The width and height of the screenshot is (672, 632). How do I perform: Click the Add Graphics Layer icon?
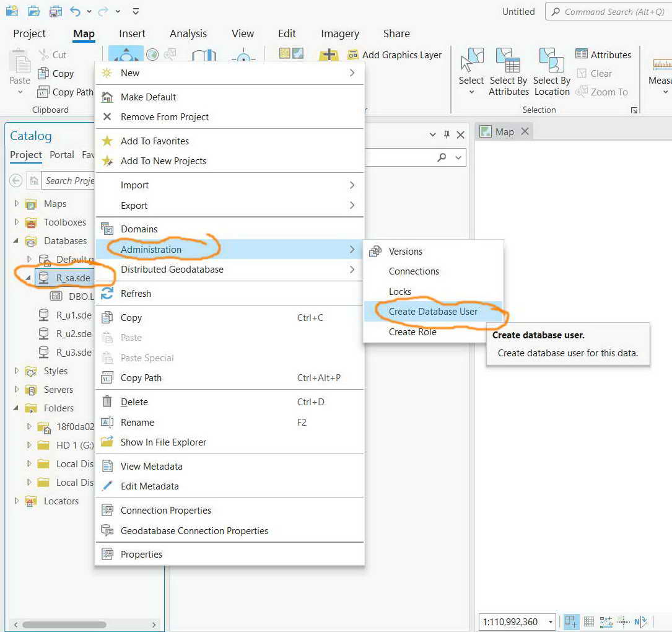pyautogui.click(x=352, y=55)
